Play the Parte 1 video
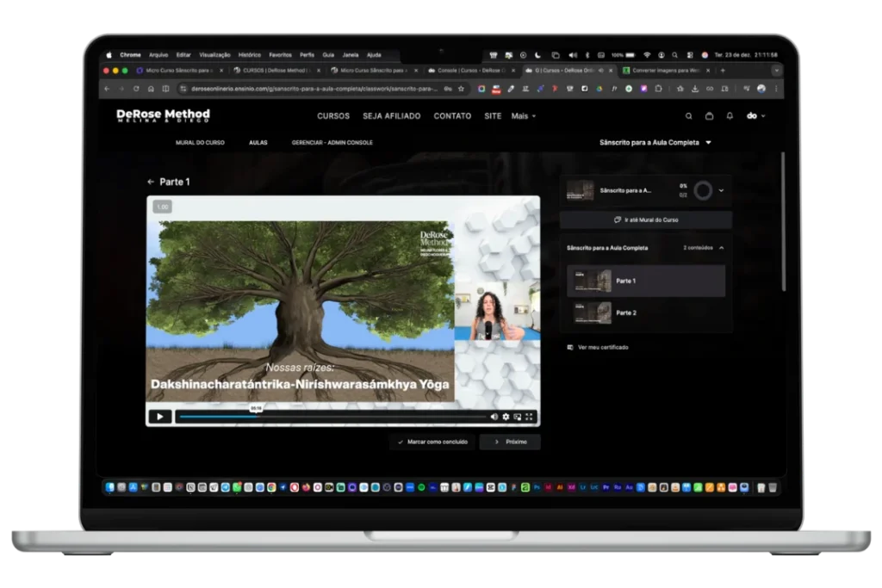 159,417
